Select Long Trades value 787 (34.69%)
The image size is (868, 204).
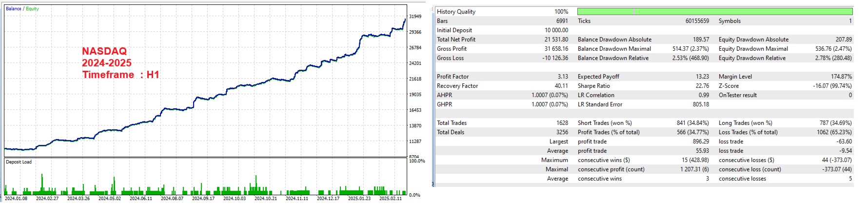(x=836, y=123)
